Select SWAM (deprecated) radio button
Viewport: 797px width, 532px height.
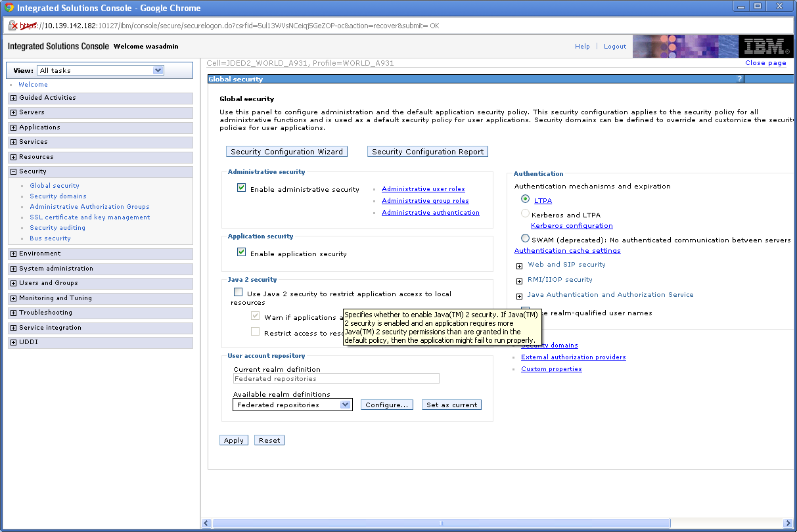pyautogui.click(x=525, y=238)
